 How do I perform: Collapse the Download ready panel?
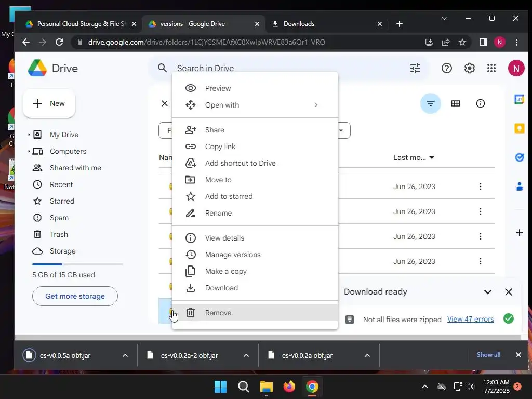coord(487,292)
